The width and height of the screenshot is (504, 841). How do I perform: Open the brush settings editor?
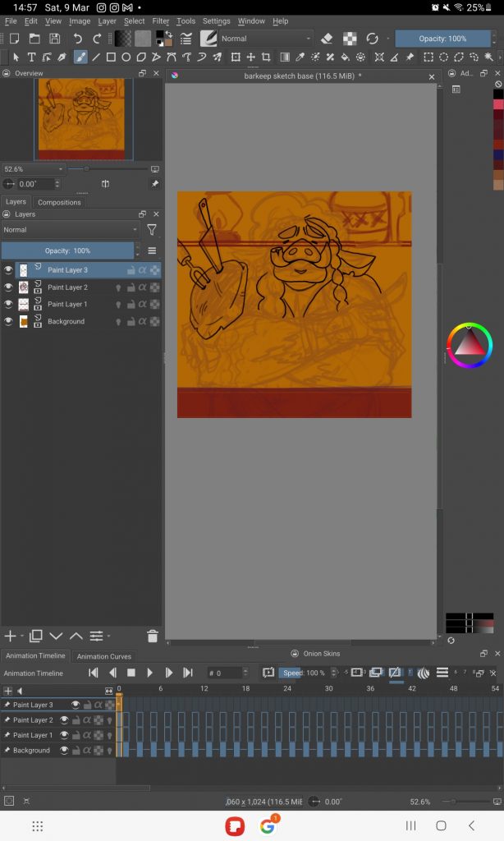tap(186, 38)
